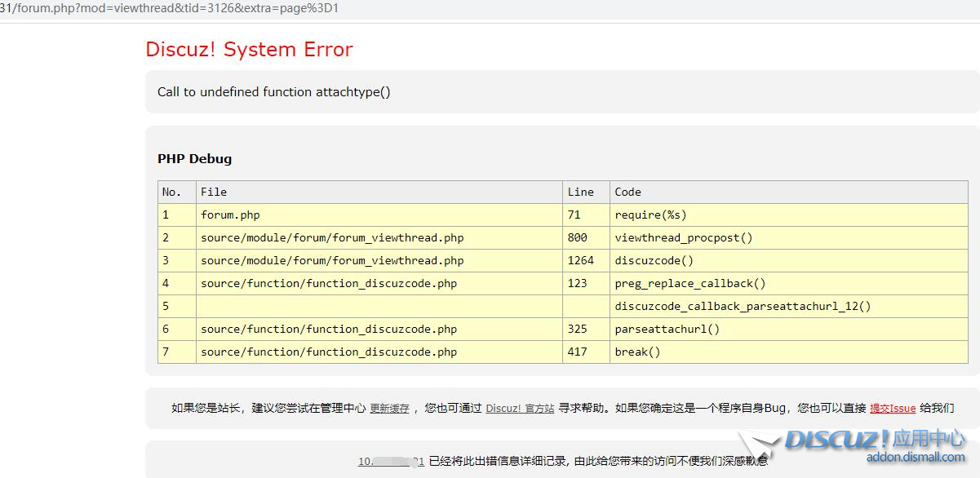Click the 更新缓存 link
This screenshot has height=478, width=980.
[389, 409]
